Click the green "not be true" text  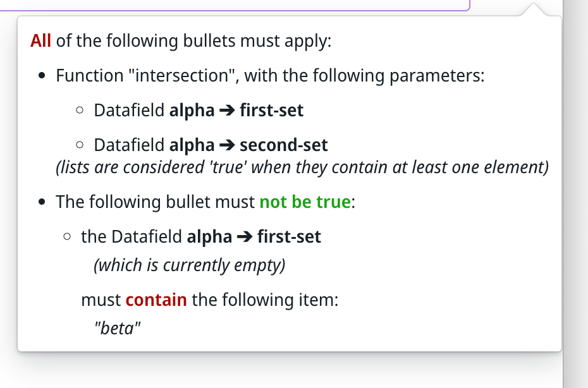tap(304, 202)
